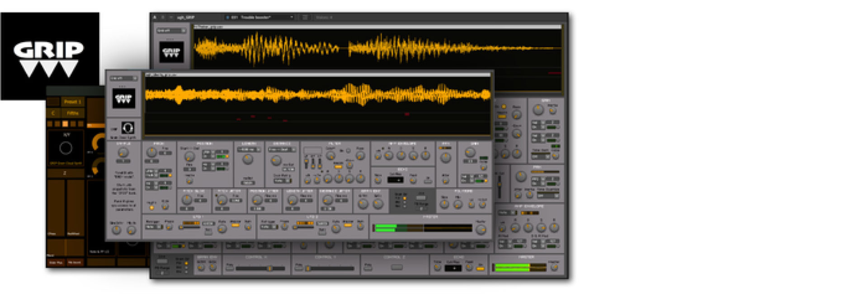Click the last AMP ENVELOPE knob in front window
868x297 pixels.
point(425,156)
